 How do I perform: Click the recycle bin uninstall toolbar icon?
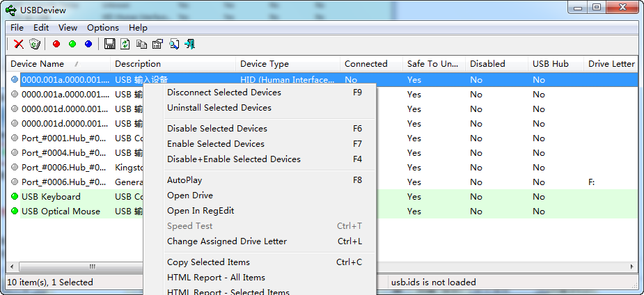pos(35,45)
